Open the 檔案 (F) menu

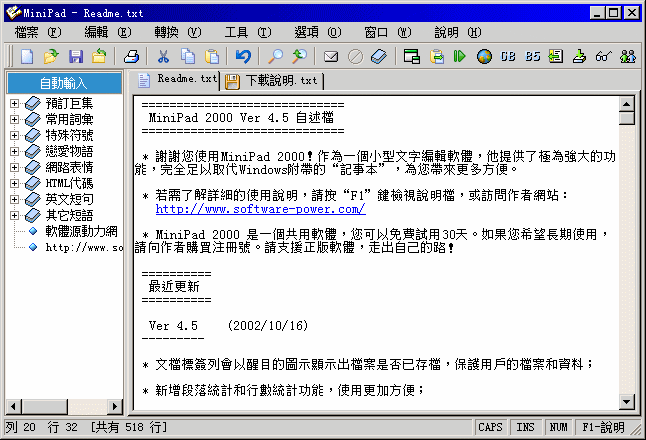(x=38, y=32)
